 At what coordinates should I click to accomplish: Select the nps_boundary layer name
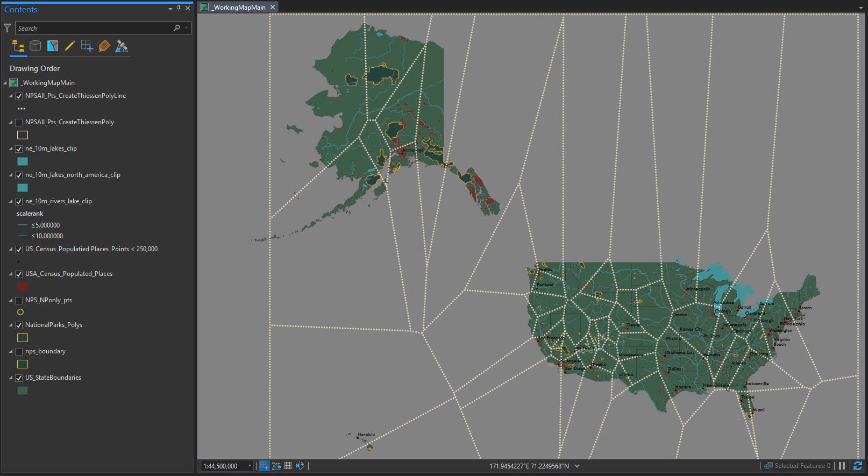click(45, 351)
